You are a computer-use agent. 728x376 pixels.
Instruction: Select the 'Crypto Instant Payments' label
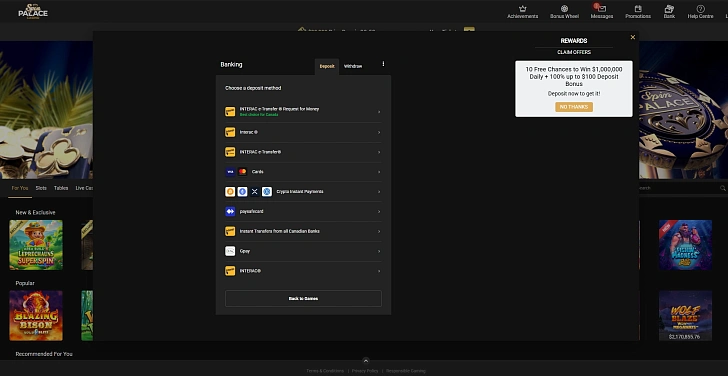pos(300,192)
